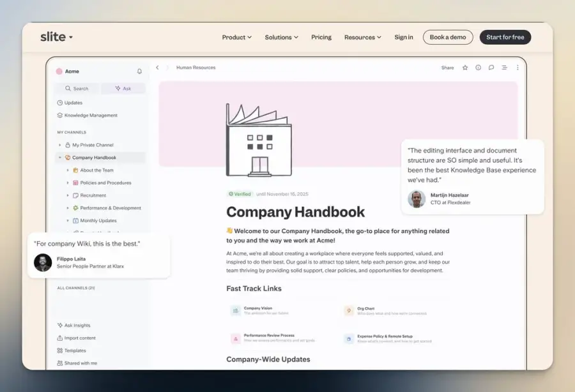Click the My Private Channel lock icon
This screenshot has width=575, height=392.
(x=68, y=145)
